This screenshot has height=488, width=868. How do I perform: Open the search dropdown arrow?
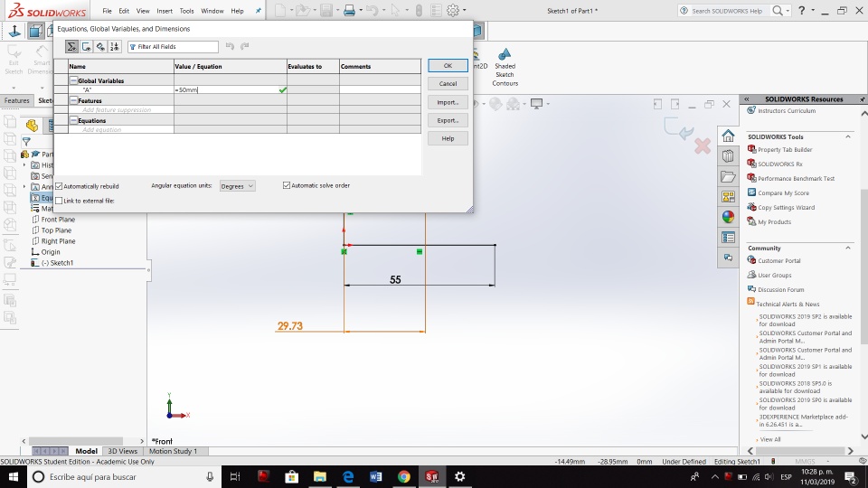[788, 11]
